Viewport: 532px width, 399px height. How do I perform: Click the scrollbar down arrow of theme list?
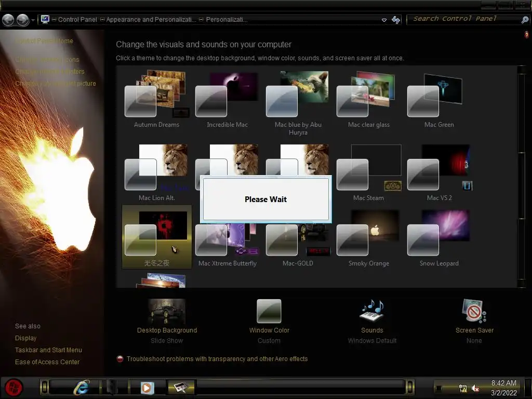coord(522,283)
